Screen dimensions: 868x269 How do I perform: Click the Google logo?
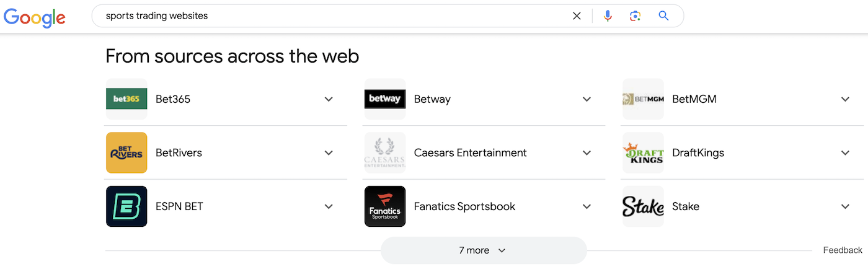[35, 17]
